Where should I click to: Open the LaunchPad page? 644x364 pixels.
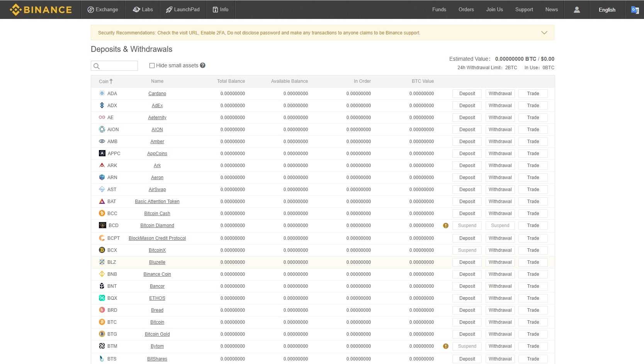[183, 10]
